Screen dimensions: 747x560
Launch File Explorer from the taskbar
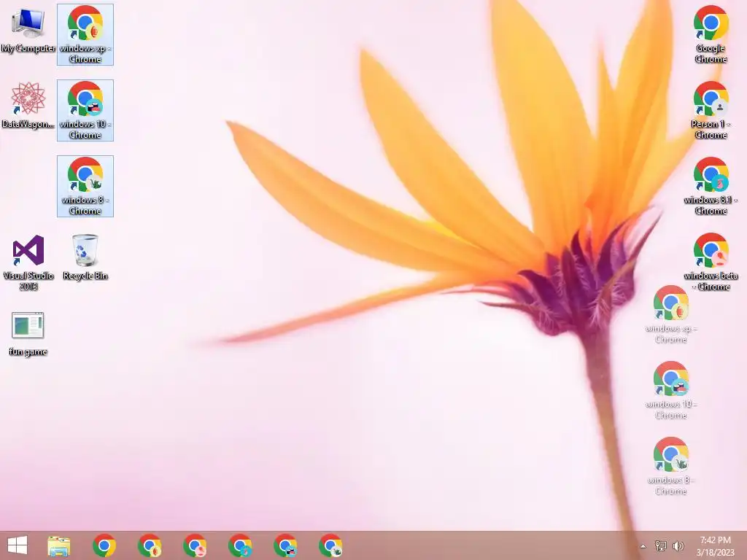tap(59, 545)
